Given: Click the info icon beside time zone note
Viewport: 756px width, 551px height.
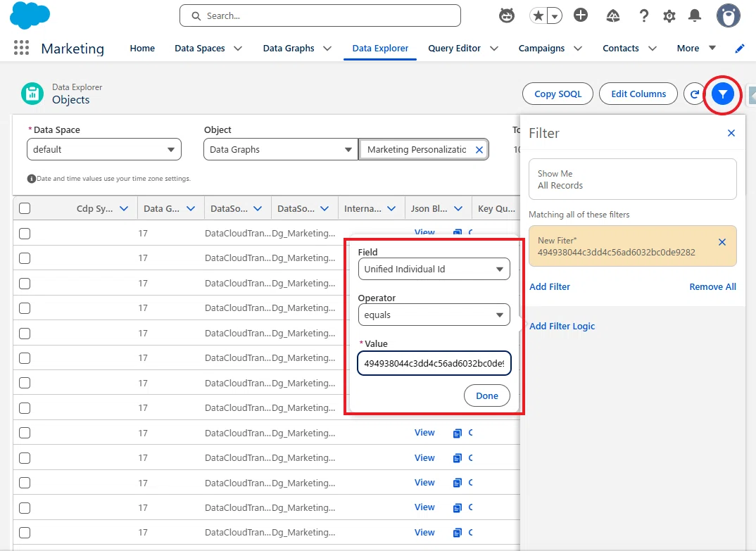Looking at the screenshot, I should point(32,179).
